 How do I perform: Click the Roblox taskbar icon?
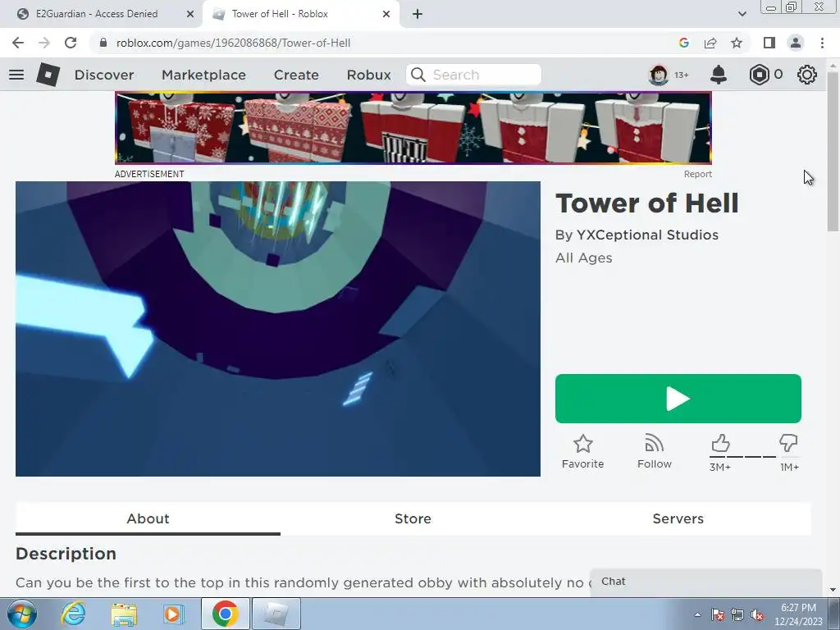click(276, 614)
